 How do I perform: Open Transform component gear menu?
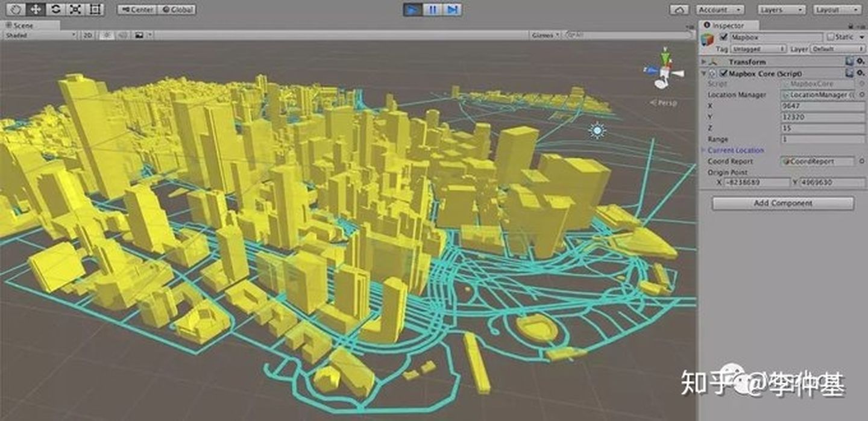pyautogui.click(x=860, y=61)
